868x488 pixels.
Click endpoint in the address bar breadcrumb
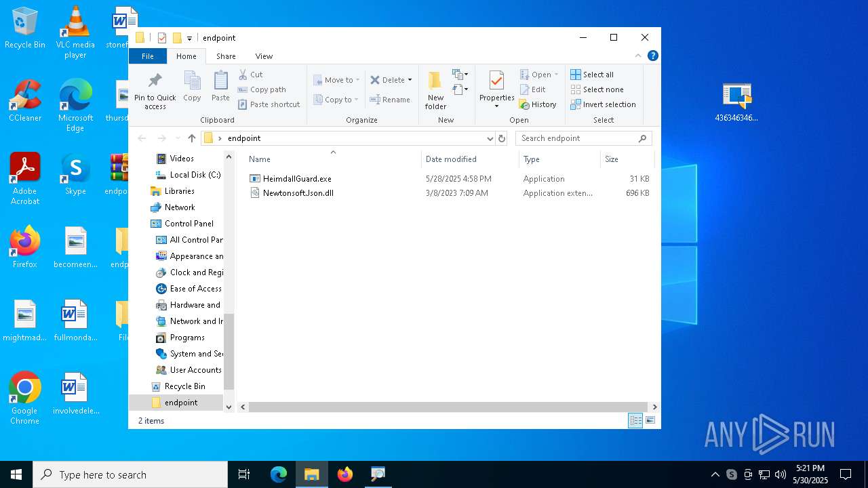(244, 138)
